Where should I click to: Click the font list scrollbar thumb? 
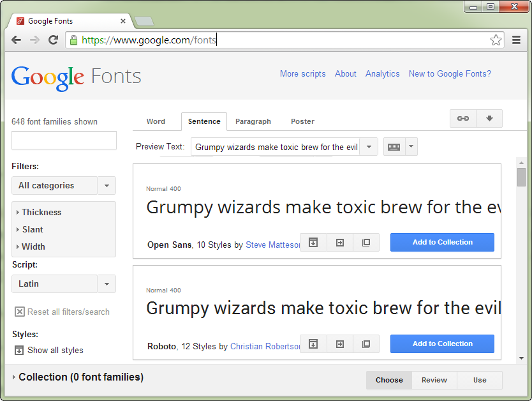click(x=522, y=178)
